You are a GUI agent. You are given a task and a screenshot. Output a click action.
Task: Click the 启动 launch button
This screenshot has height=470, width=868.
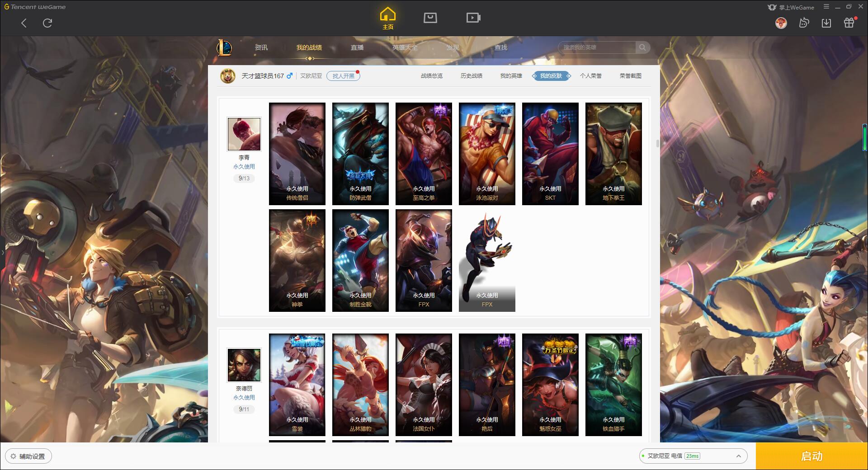click(812, 456)
